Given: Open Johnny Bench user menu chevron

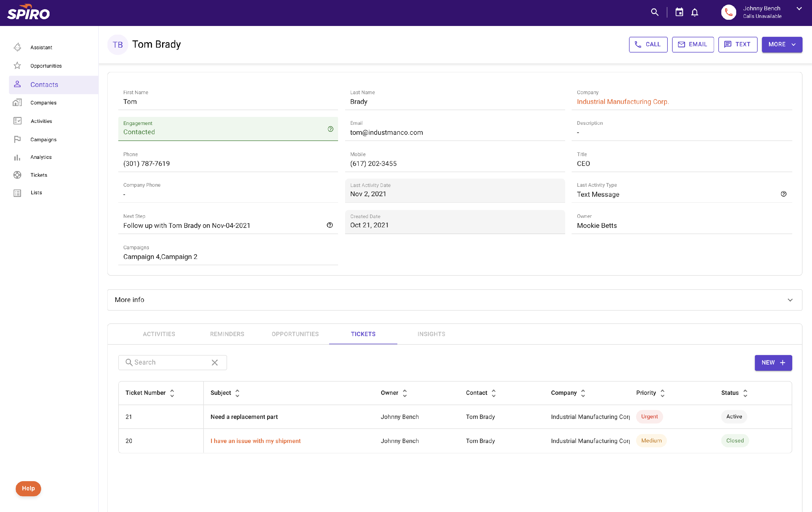Looking at the screenshot, I should click(x=799, y=9).
